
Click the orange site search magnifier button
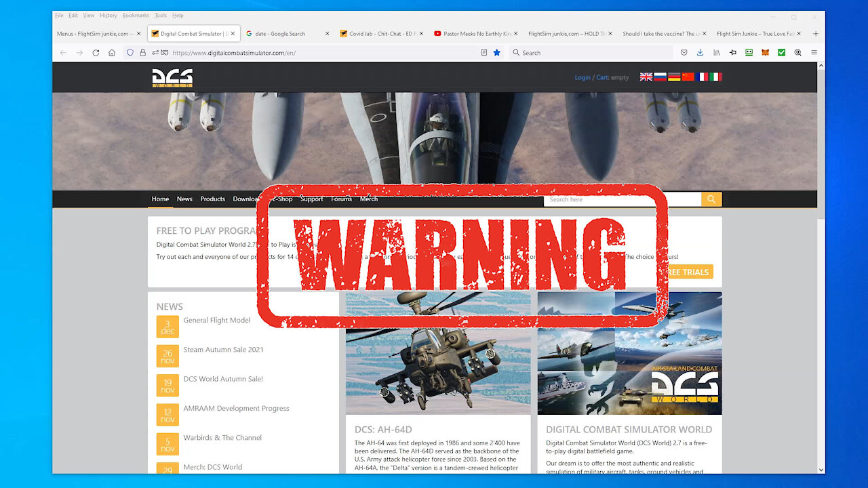point(711,199)
